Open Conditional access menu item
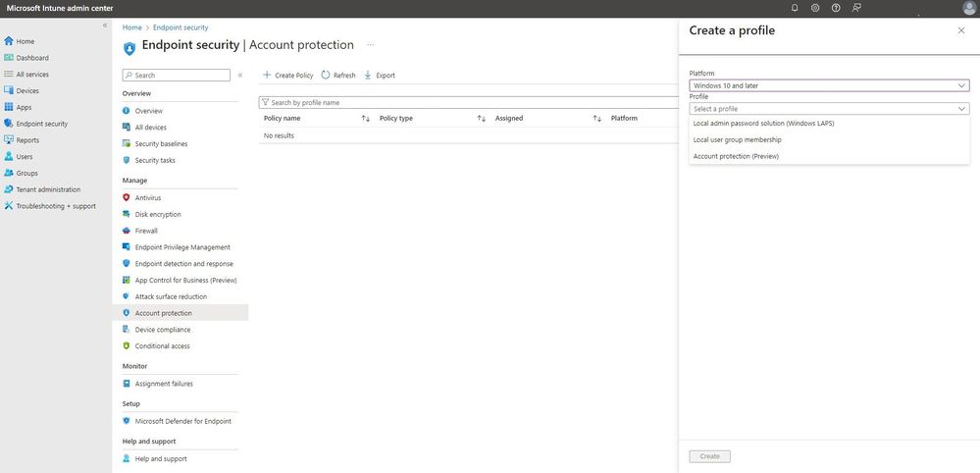The image size is (980, 473). tap(163, 346)
